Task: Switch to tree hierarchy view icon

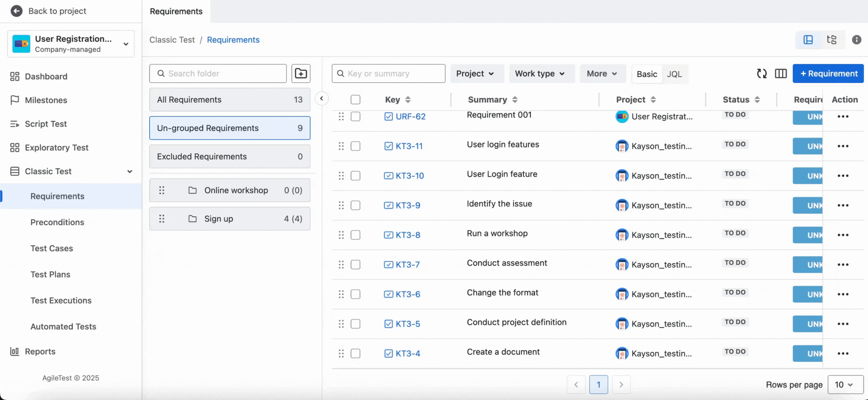Action: pyautogui.click(x=832, y=40)
